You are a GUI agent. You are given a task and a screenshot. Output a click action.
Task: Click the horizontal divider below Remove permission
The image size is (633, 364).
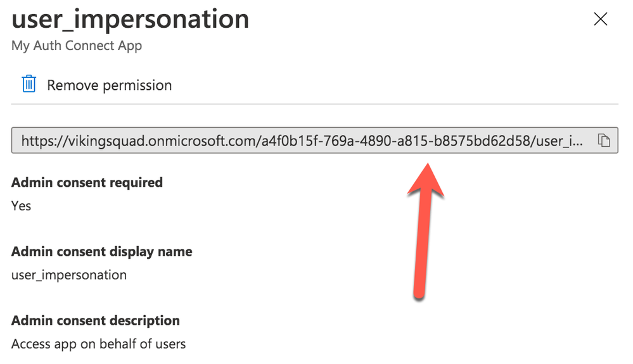[314, 104]
